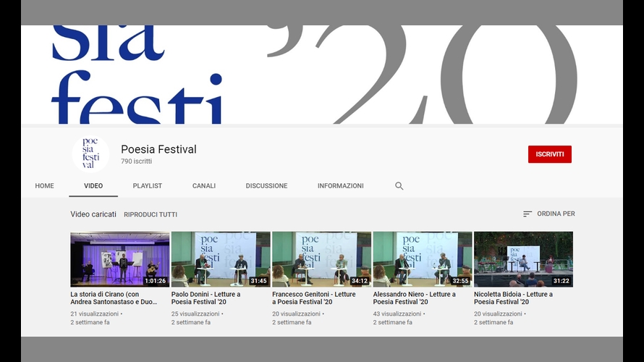Open La storia di Cirano video thumbnail
The width and height of the screenshot is (644, 362).
tap(119, 259)
